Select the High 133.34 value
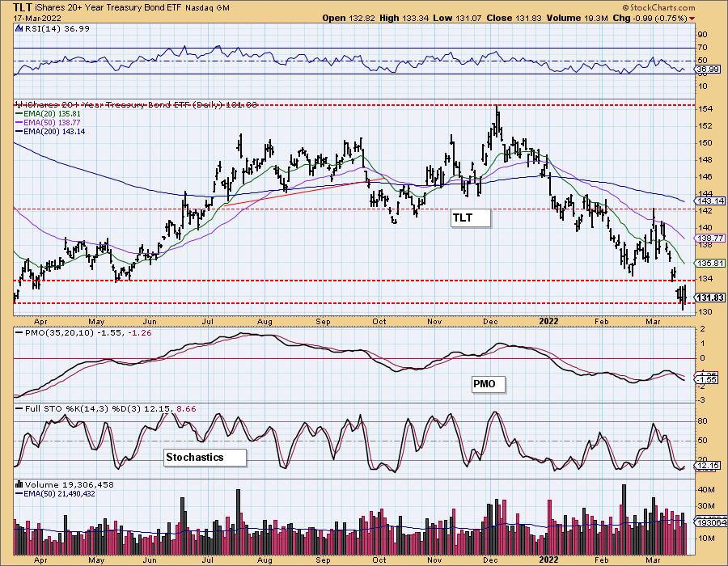The image size is (728, 566). 404,18
